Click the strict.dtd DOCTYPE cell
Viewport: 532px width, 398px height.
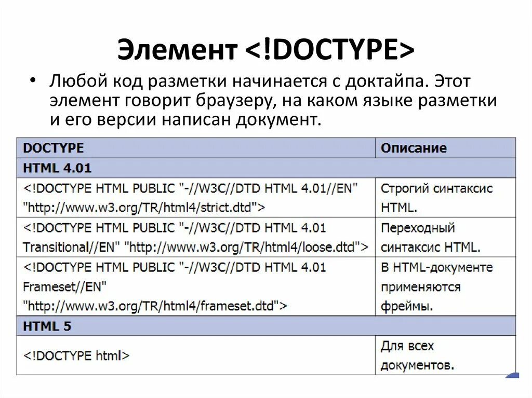click(x=196, y=198)
